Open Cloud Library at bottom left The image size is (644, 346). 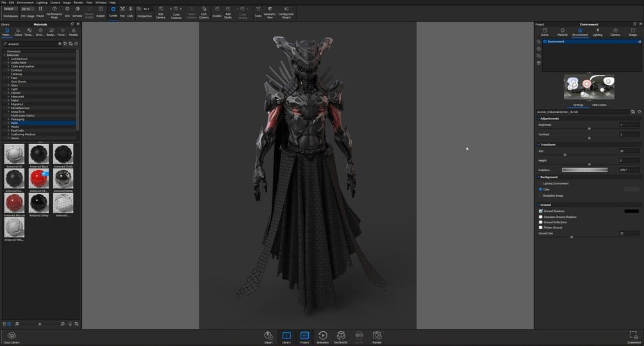[12, 338]
